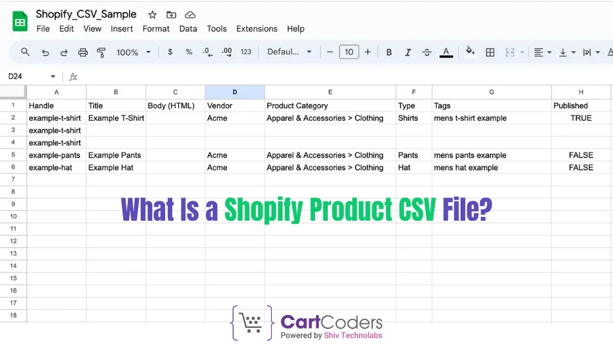Select the Vendor header cell

(235, 106)
